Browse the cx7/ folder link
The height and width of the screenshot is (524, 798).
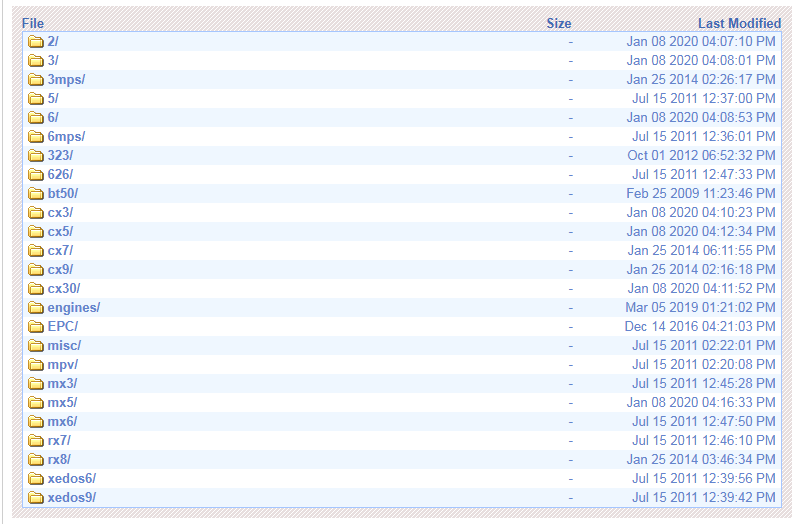coord(60,251)
